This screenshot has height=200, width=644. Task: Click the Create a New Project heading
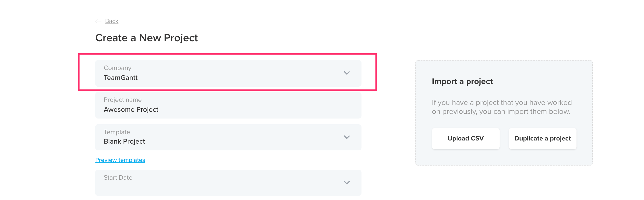(146, 38)
